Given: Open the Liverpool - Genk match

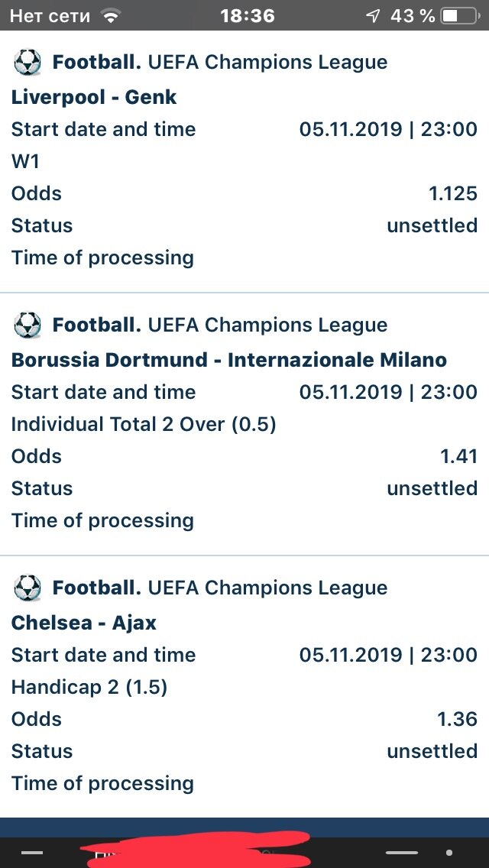Looking at the screenshot, I should [x=93, y=98].
